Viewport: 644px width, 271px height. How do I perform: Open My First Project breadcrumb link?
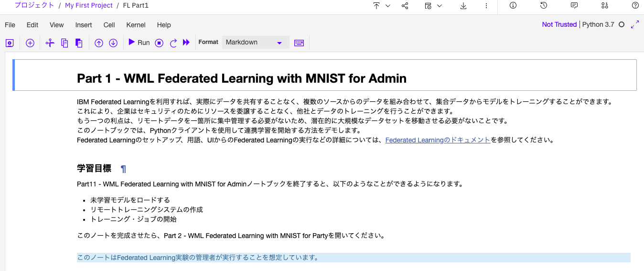[x=89, y=5]
